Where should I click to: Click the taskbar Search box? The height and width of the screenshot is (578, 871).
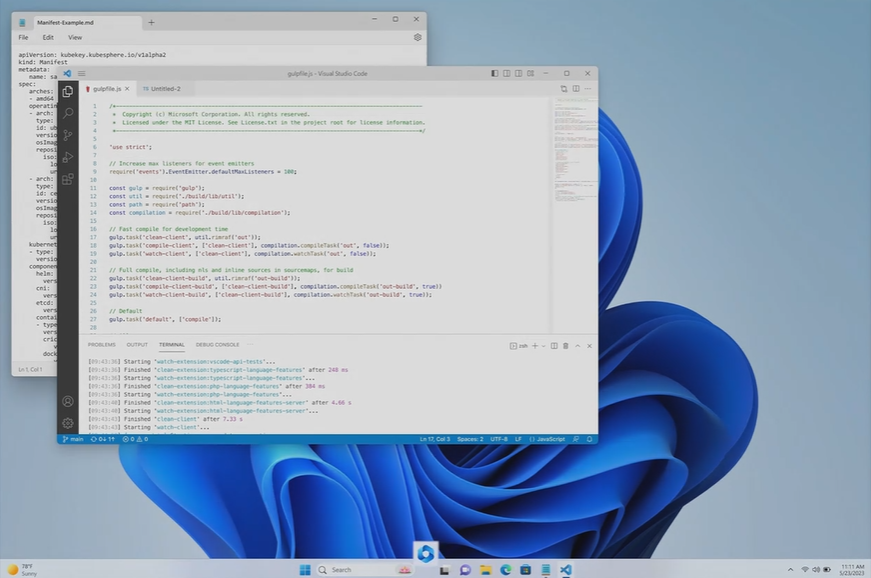point(364,570)
